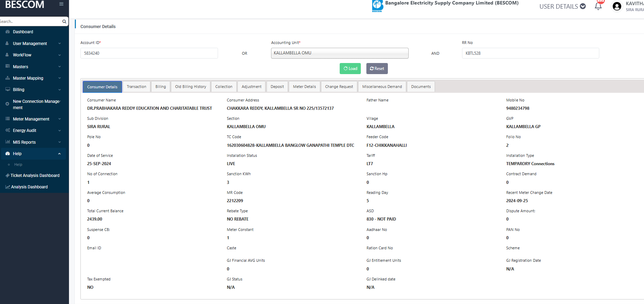Viewport: 644px width, 304px height.
Task: Expand the Master Mapping menu chevron
Action: (60, 78)
